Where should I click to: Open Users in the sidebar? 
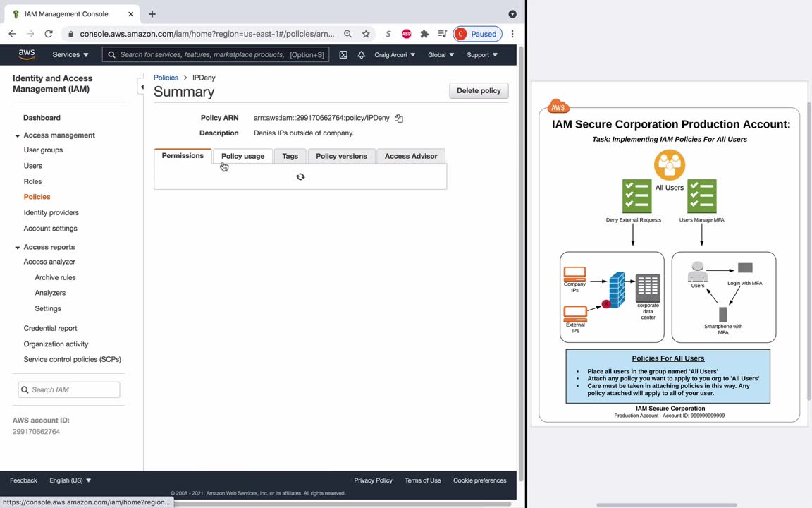point(32,166)
